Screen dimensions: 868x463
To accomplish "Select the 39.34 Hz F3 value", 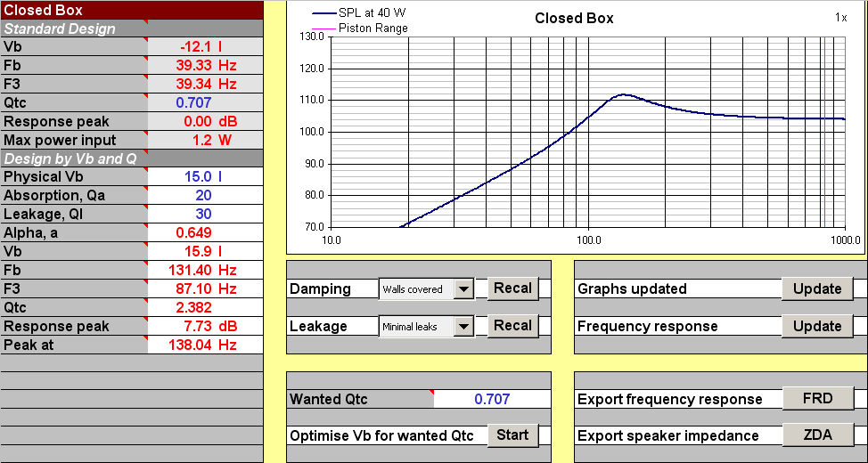I will pyautogui.click(x=205, y=84).
